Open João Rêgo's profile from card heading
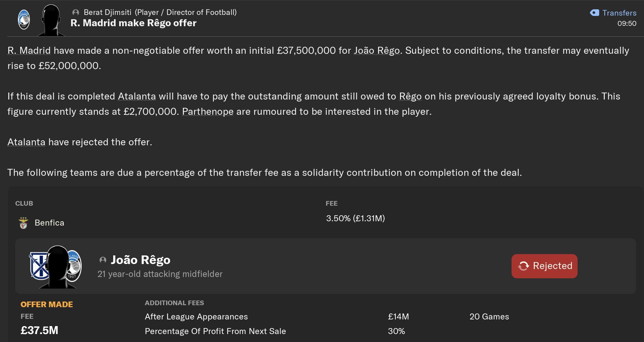This screenshot has width=644, height=342. (140, 260)
